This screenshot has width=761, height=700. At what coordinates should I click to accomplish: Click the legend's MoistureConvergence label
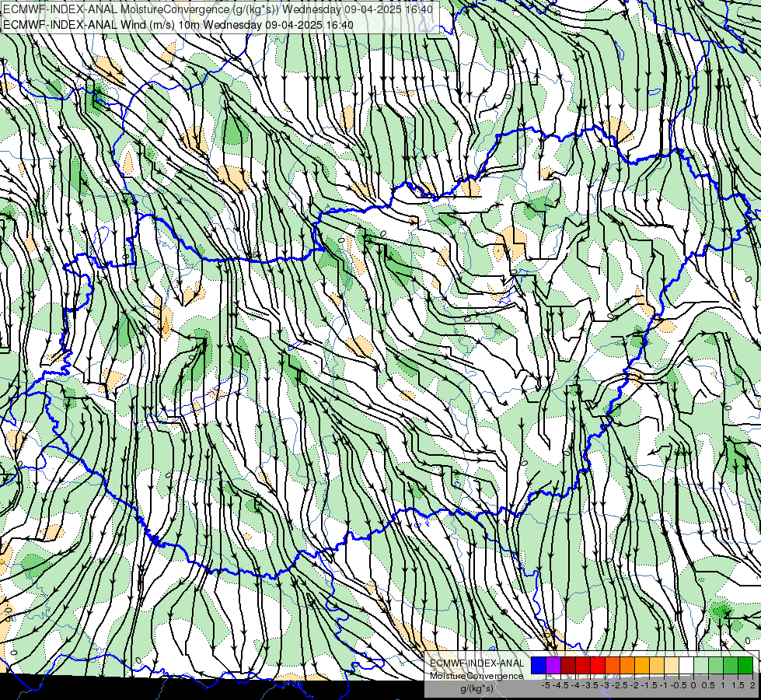[x=476, y=676]
